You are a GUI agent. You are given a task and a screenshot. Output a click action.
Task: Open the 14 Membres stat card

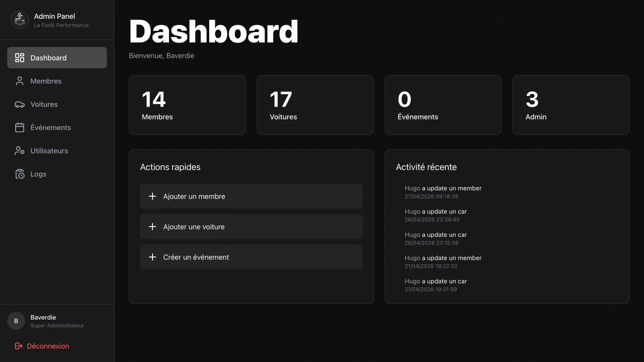[x=187, y=105]
